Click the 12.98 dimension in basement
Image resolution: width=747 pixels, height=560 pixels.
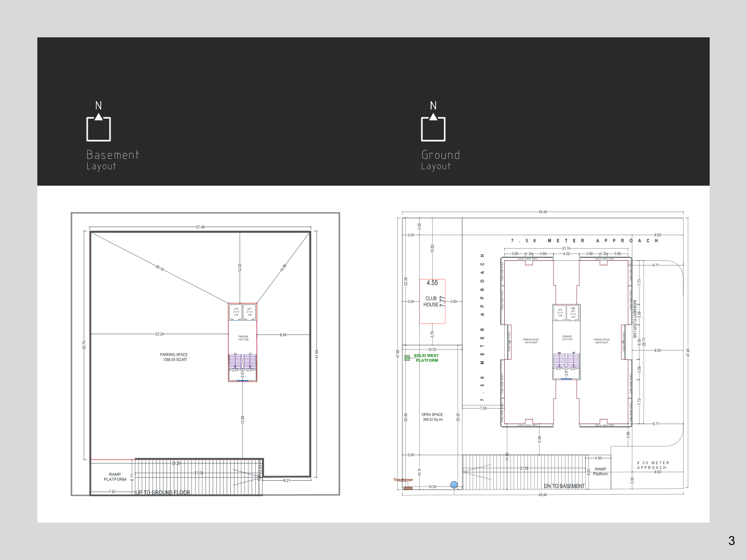[242, 420]
